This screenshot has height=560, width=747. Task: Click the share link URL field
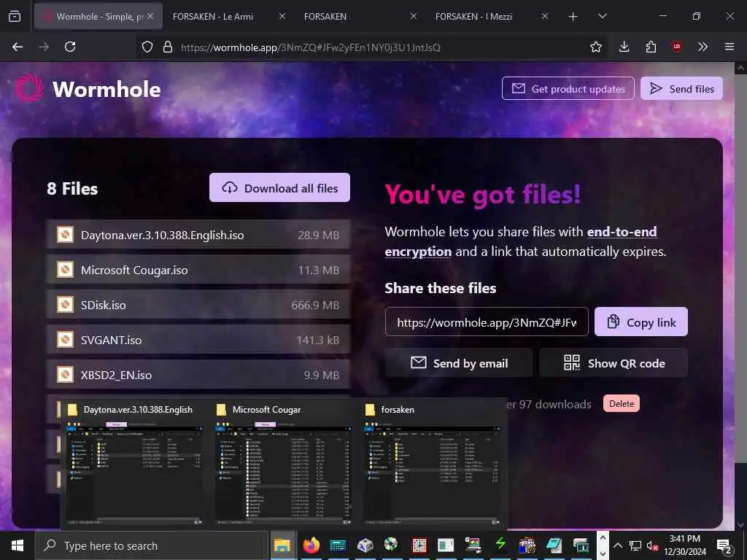pyautogui.click(x=487, y=322)
